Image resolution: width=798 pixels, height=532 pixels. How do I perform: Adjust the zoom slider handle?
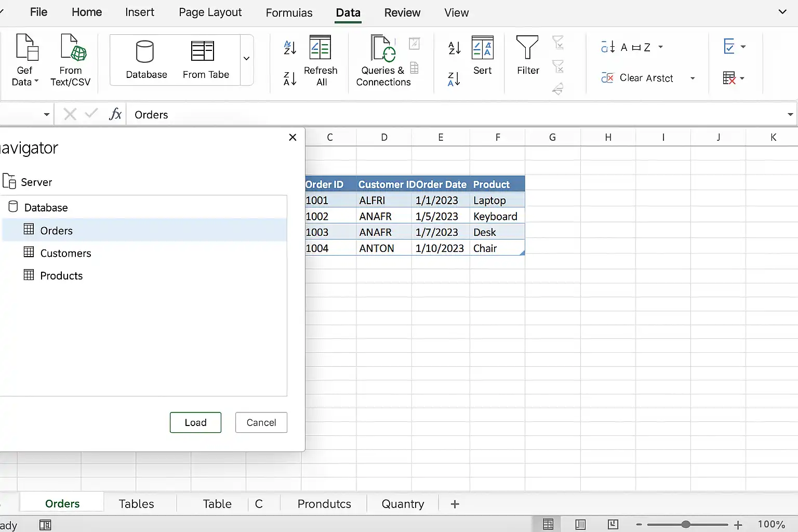point(686,524)
